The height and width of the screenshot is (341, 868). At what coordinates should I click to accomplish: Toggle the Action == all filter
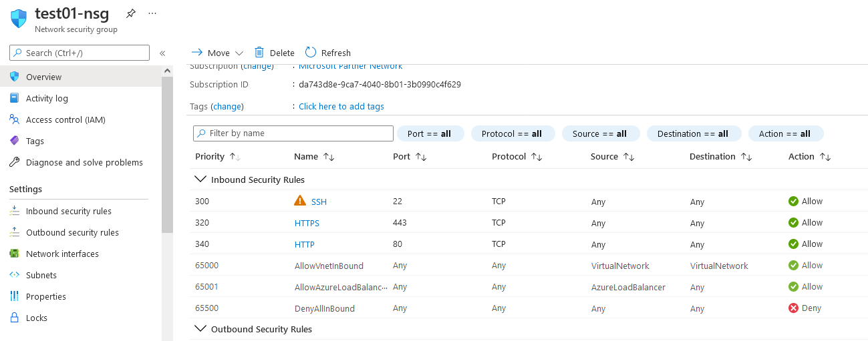coord(785,134)
